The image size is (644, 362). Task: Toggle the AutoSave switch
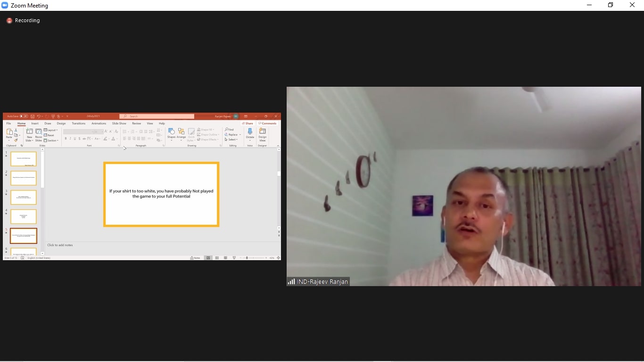[x=23, y=116]
